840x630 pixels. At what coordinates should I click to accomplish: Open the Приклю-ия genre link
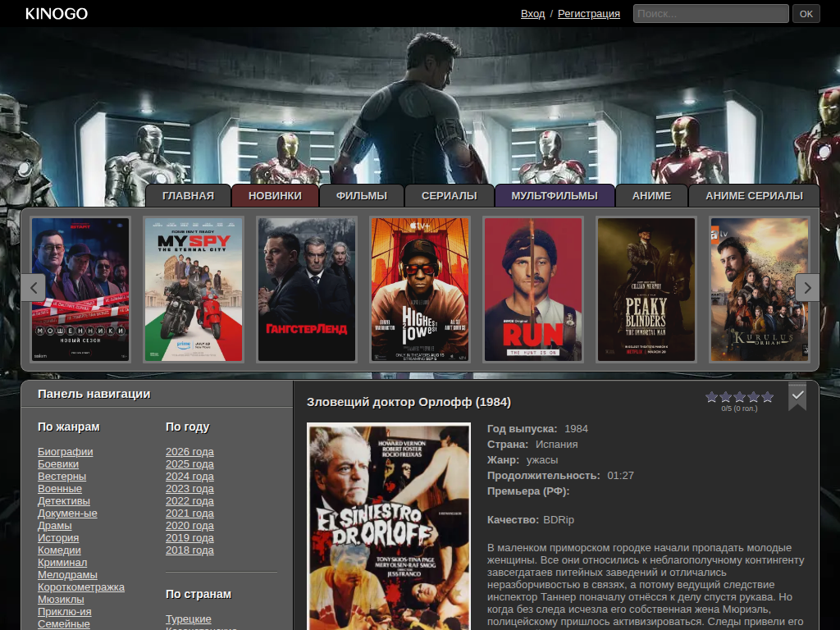point(64,612)
